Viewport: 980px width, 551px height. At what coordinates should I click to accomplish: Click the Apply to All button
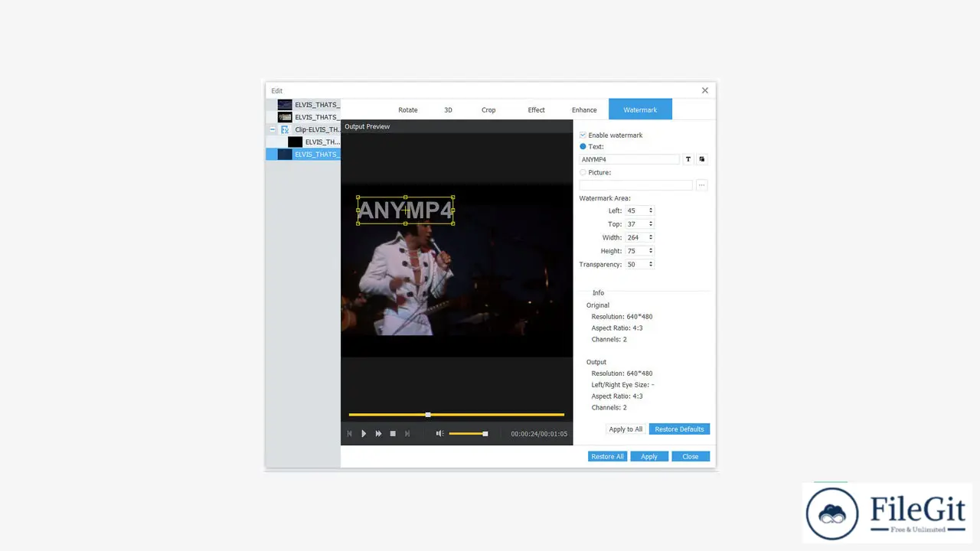626,429
